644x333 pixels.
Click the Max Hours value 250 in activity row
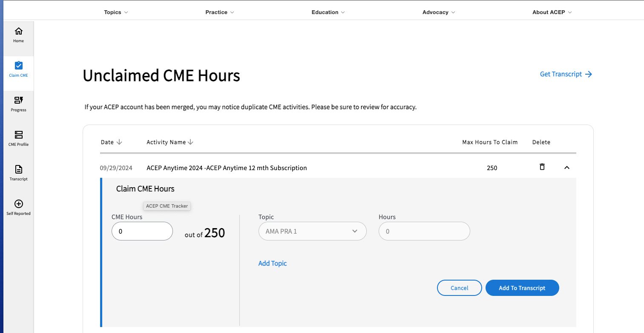coord(492,168)
